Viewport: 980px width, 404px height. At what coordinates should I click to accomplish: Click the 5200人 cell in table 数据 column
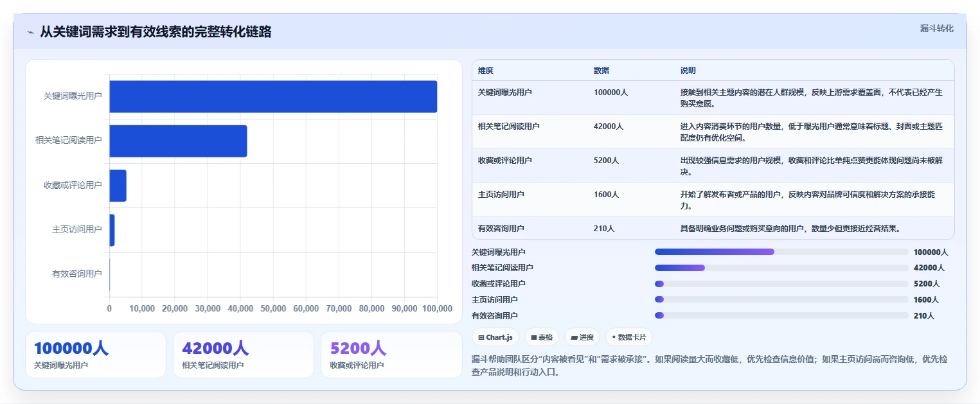[x=606, y=161]
